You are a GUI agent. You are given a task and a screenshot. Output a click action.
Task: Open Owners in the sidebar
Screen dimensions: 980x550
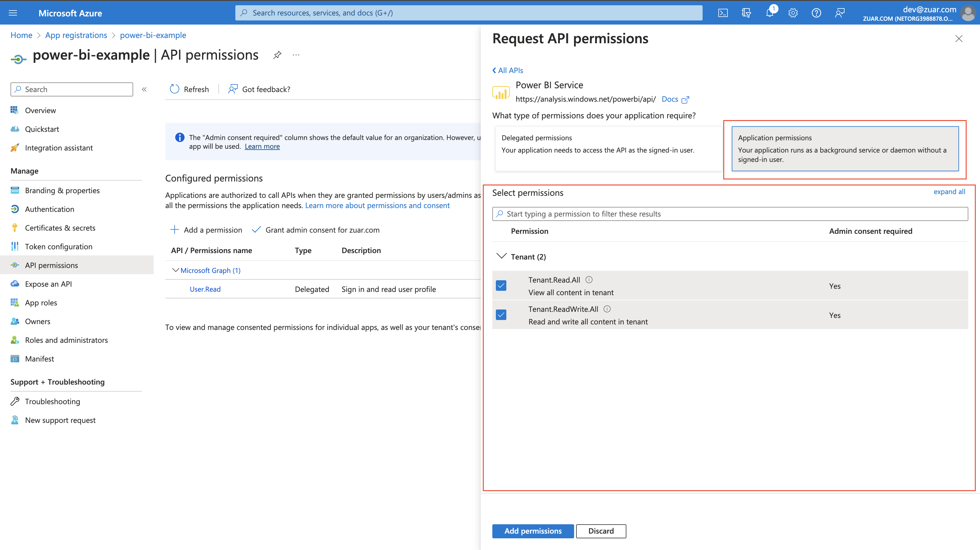[x=38, y=321]
